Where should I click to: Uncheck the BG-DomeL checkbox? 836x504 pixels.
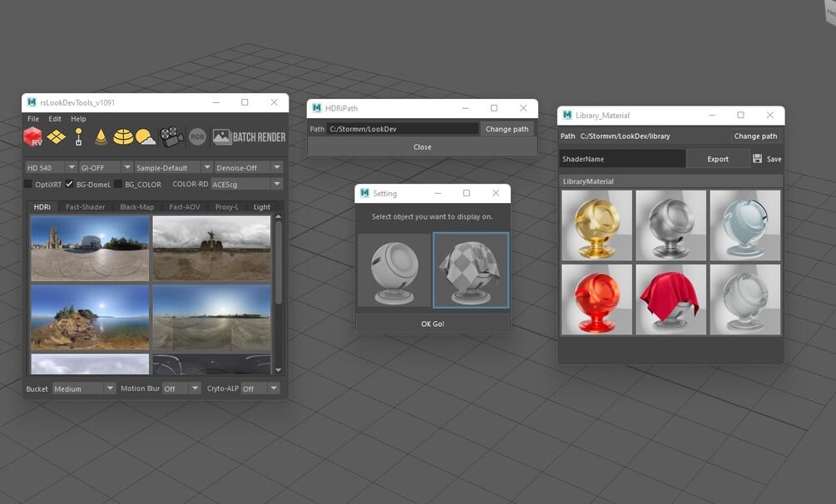[x=69, y=184]
